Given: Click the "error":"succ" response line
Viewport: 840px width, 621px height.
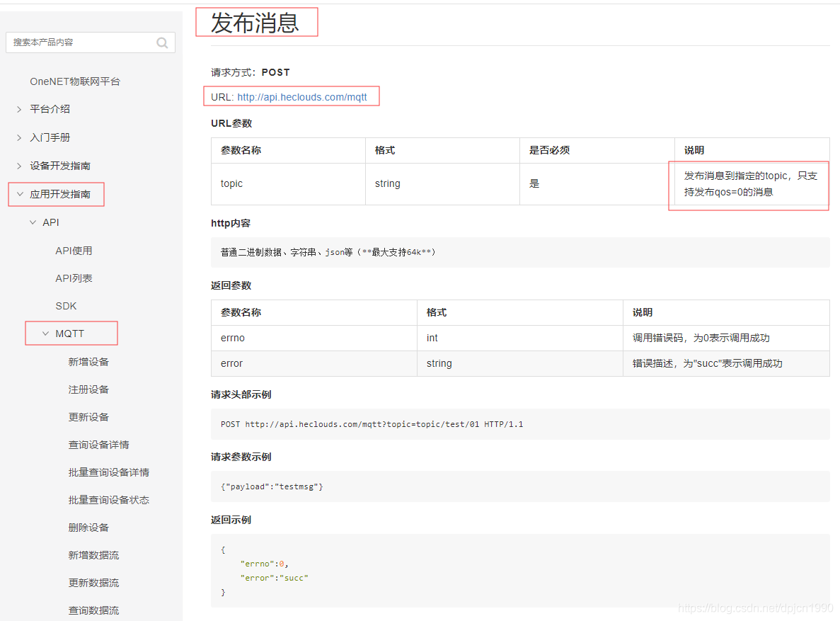Looking at the screenshot, I should 275,578.
